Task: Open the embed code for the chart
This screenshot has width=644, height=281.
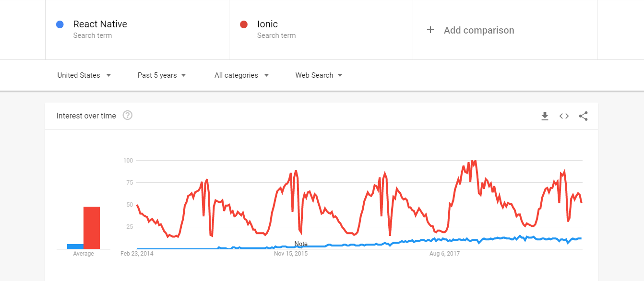Action: click(x=564, y=116)
